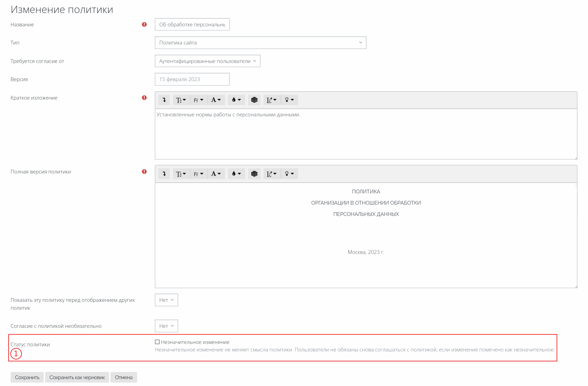Click 'ОРГАНИЗАЦИИ В ОТНОШЕНИИ ОБРАБОТКИ' line

click(366, 203)
